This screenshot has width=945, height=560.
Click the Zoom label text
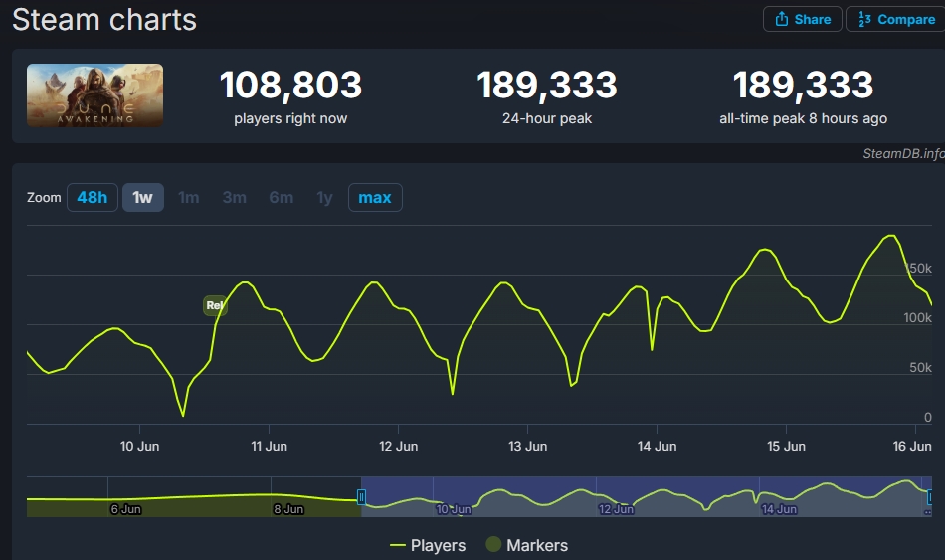pos(44,198)
